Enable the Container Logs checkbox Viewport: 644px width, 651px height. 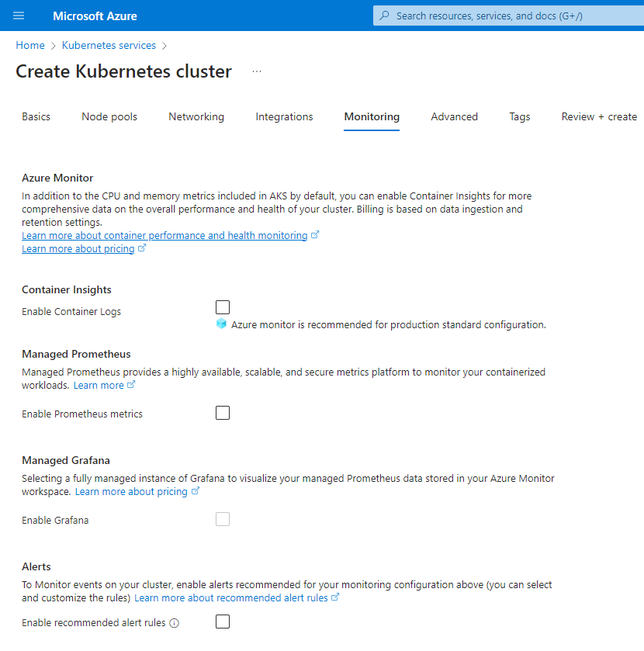tap(223, 307)
